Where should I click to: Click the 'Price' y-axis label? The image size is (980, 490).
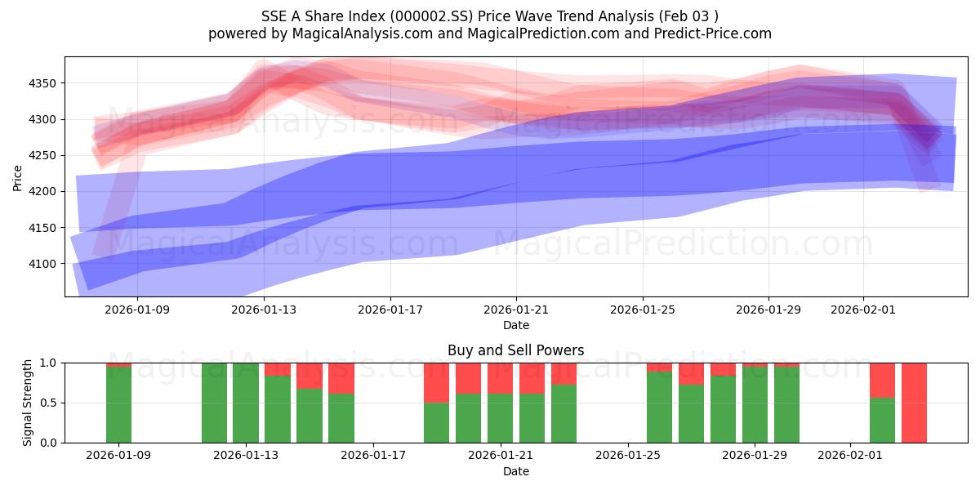[18, 176]
